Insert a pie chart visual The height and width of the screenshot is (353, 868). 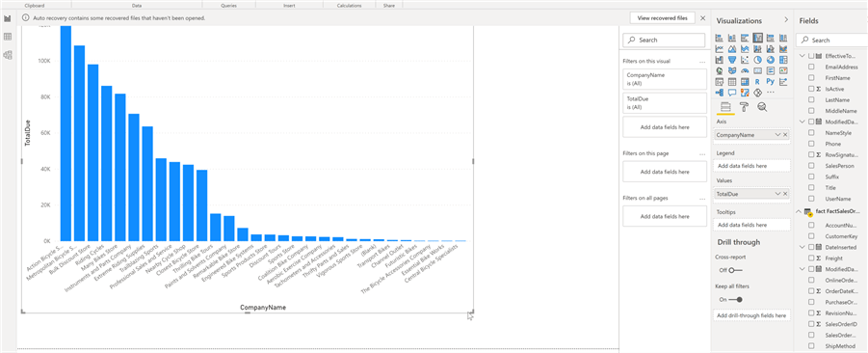pos(757,59)
